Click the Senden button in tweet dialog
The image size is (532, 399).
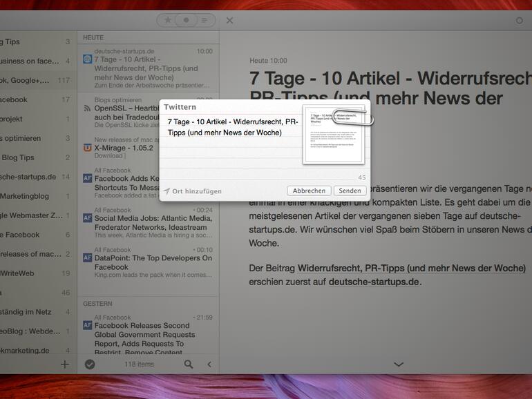(350, 191)
